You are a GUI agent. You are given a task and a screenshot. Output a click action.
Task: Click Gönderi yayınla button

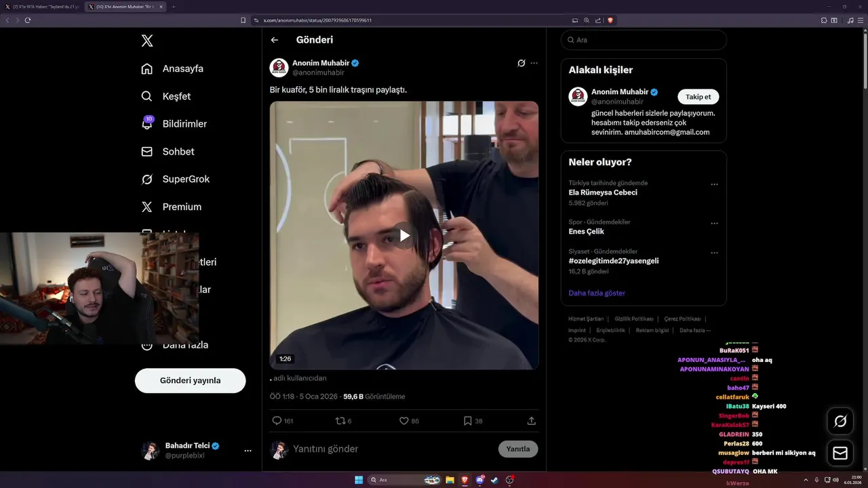(190, 380)
